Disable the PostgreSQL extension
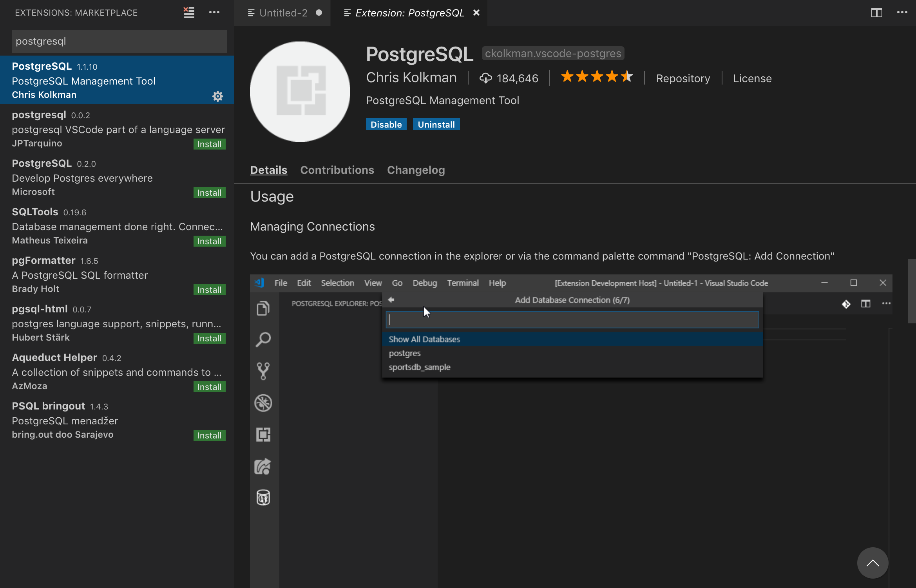 point(386,124)
